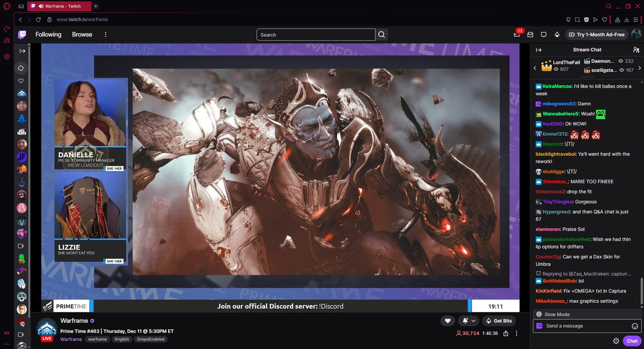Click KeiraMarcos username in chat
Viewport: 644px width, 349px height.
click(557, 86)
